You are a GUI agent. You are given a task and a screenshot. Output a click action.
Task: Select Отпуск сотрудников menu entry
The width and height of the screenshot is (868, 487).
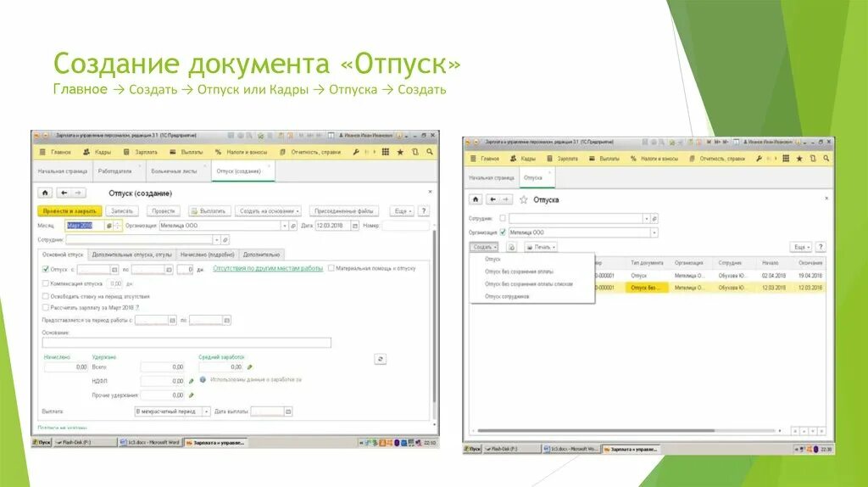pos(507,296)
